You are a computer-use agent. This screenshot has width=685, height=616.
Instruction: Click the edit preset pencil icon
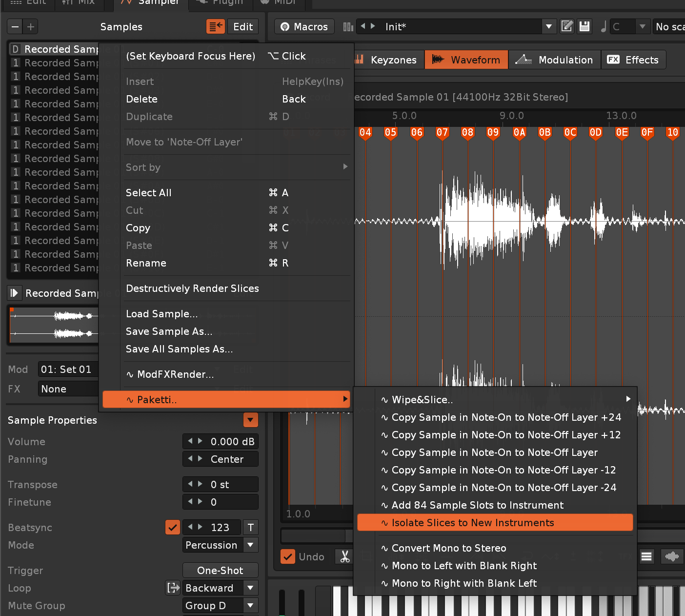point(567,26)
